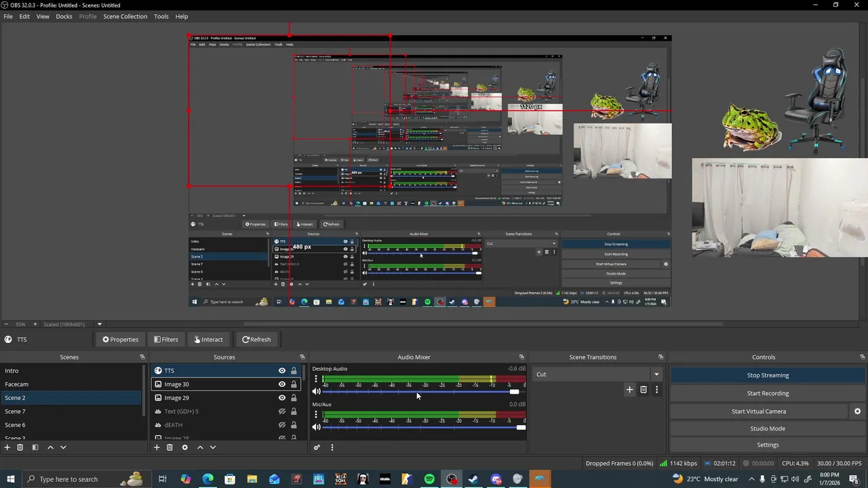Open the Cut transition dropdown
Screen dimensions: 868x488
click(x=597, y=374)
